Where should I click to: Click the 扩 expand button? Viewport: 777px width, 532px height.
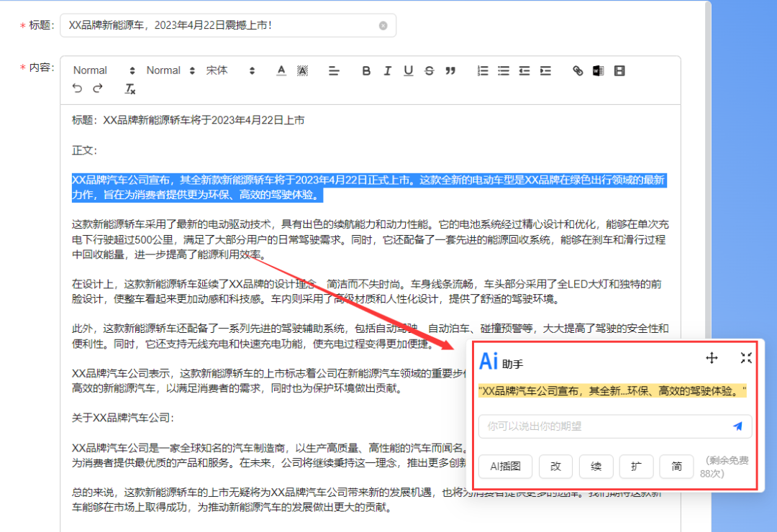point(636,466)
